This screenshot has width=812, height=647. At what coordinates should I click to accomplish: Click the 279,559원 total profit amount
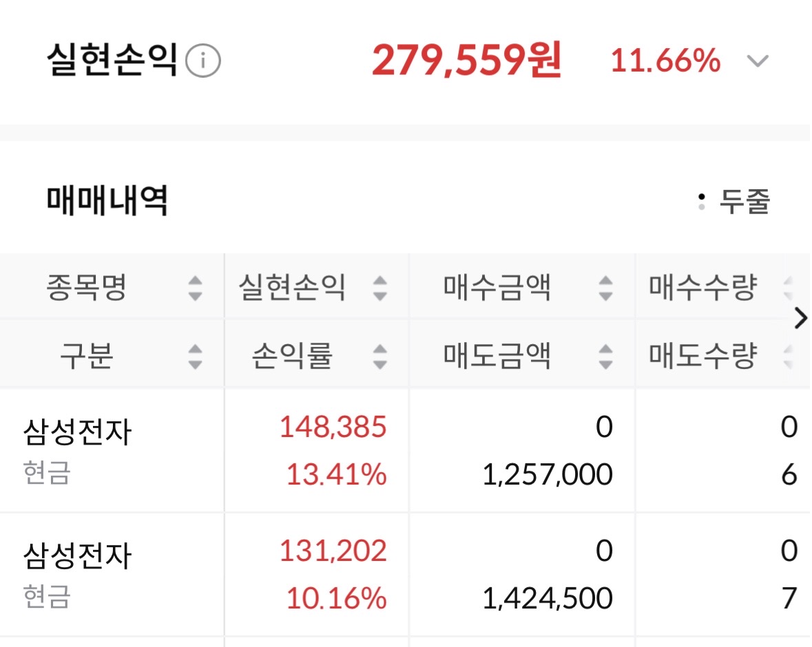[x=467, y=61]
